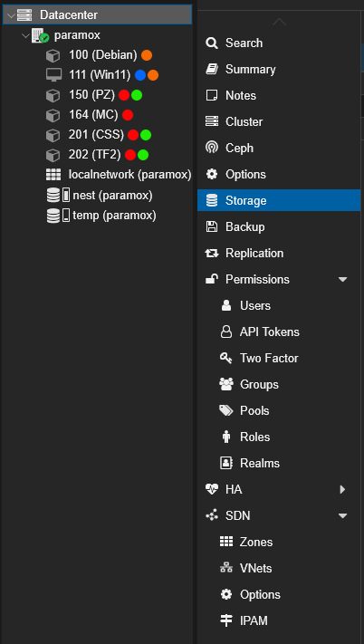Click the paramox node status icon
Image resolution: width=364 pixels, height=644 pixels.
[40, 35]
